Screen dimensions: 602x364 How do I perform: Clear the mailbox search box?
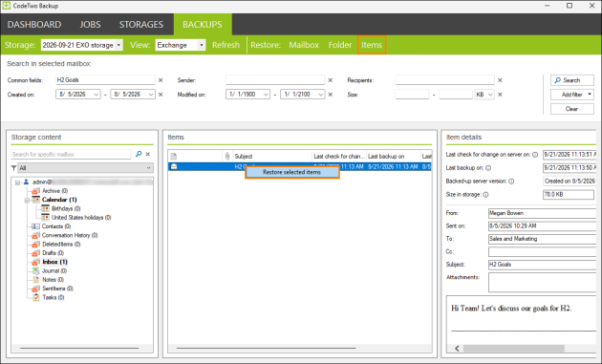click(148, 154)
